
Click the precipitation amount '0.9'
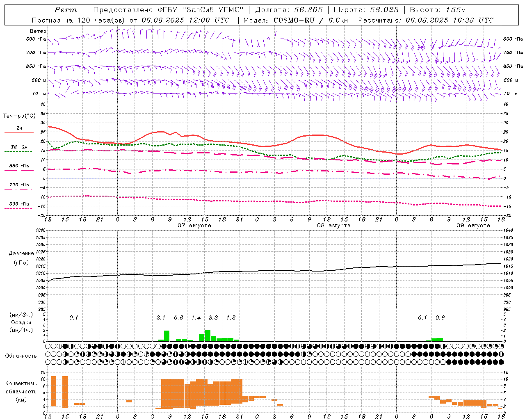440,318
